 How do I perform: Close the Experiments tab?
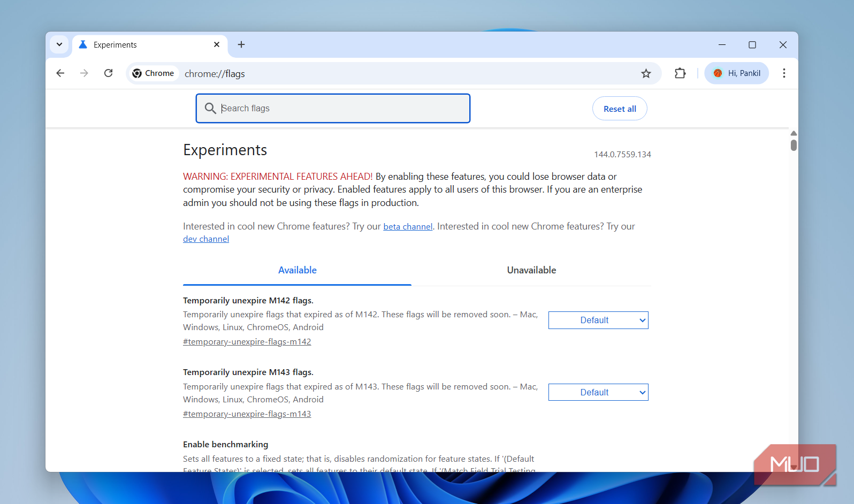coord(217,44)
